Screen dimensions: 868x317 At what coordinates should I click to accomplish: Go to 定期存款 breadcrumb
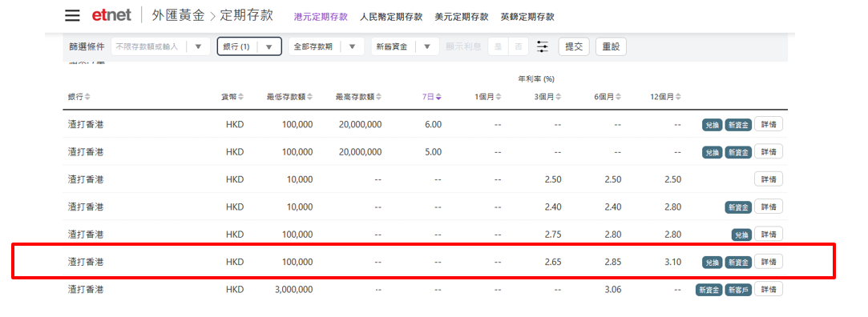246,15
